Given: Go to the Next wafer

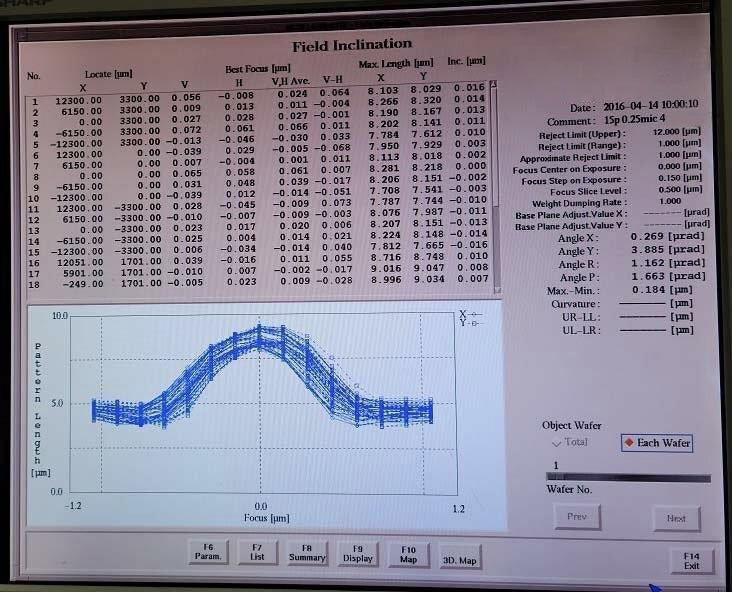Looking at the screenshot, I should (x=676, y=518).
